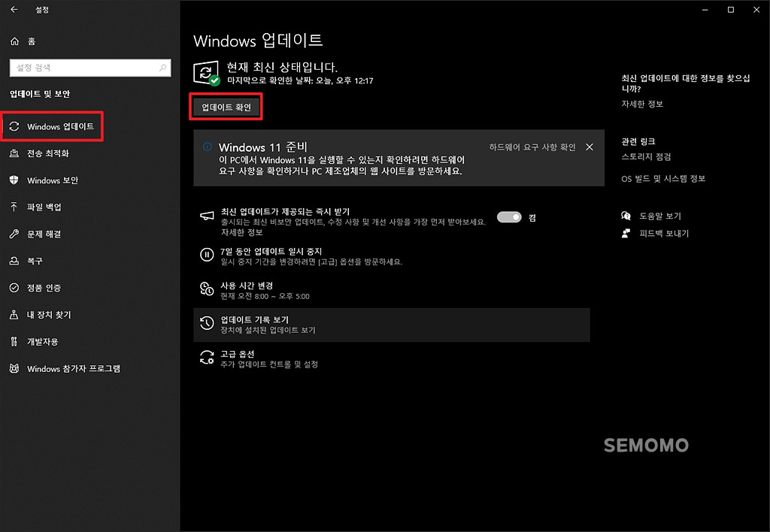The height and width of the screenshot is (532, 770).
Task: Open OS 빌드 및 시스템 정보 link
Action: coord(663,179)
